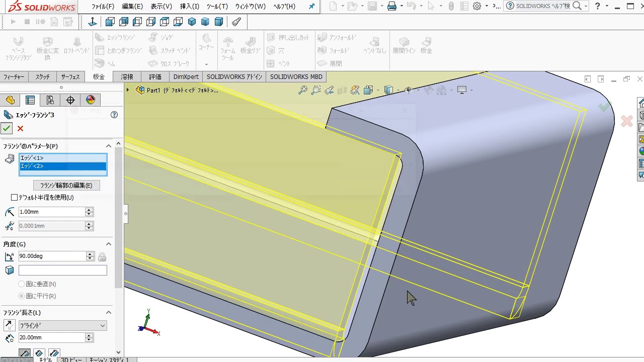
Task: Click the angle lock icon
Action: (102, 257)
